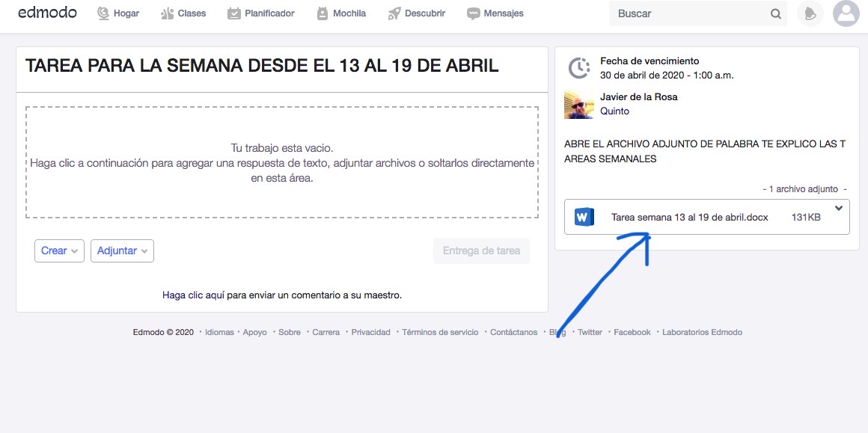The height and width of the screenshot is (433, 868).
Task: Open Facebook footer link
Action: (632, 332)
